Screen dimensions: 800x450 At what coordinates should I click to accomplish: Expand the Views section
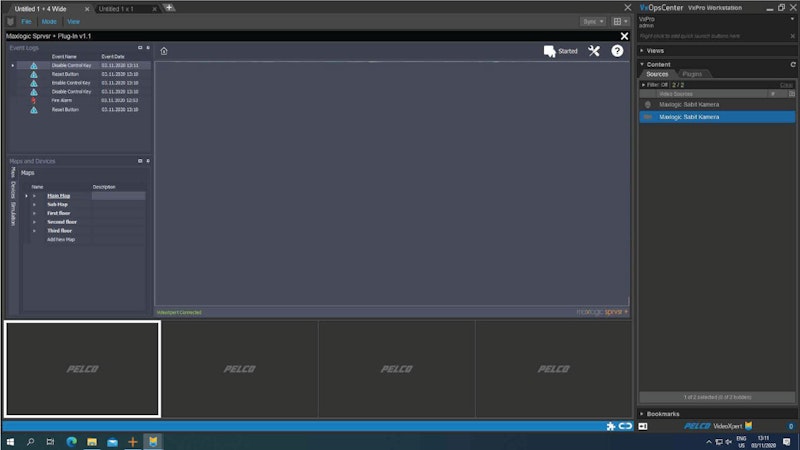coord(643,50)
